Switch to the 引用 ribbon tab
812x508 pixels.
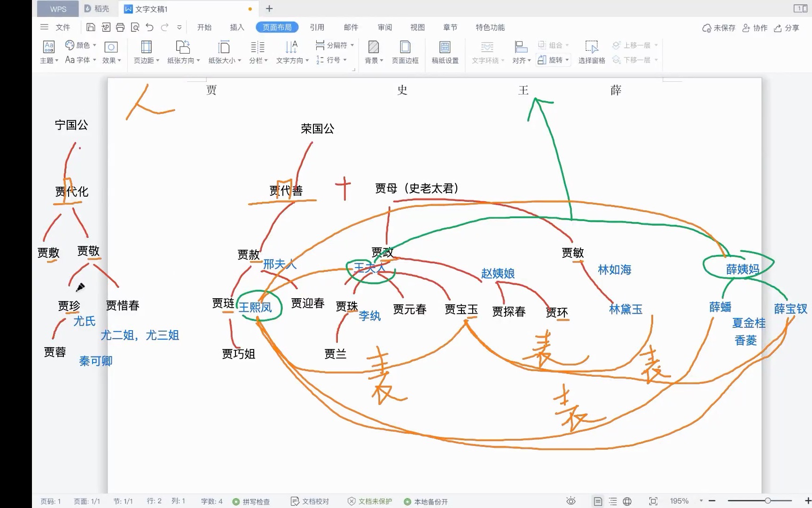tap(317, 27)
